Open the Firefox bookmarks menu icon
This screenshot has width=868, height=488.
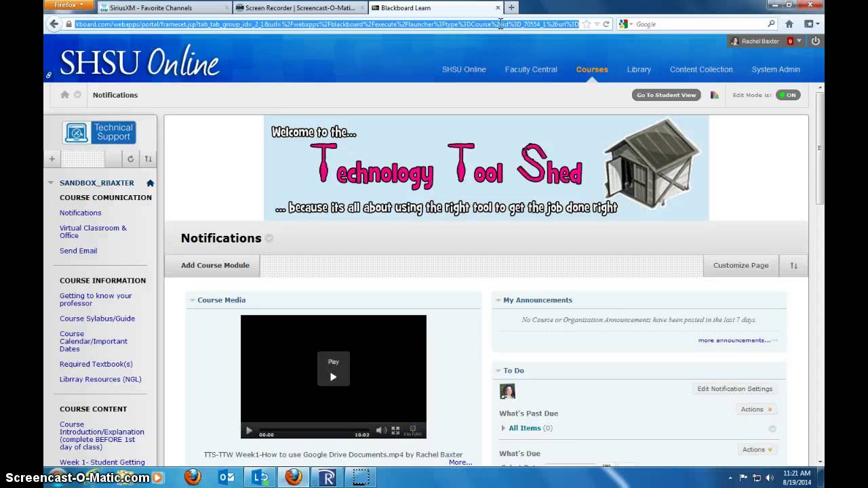811,24
